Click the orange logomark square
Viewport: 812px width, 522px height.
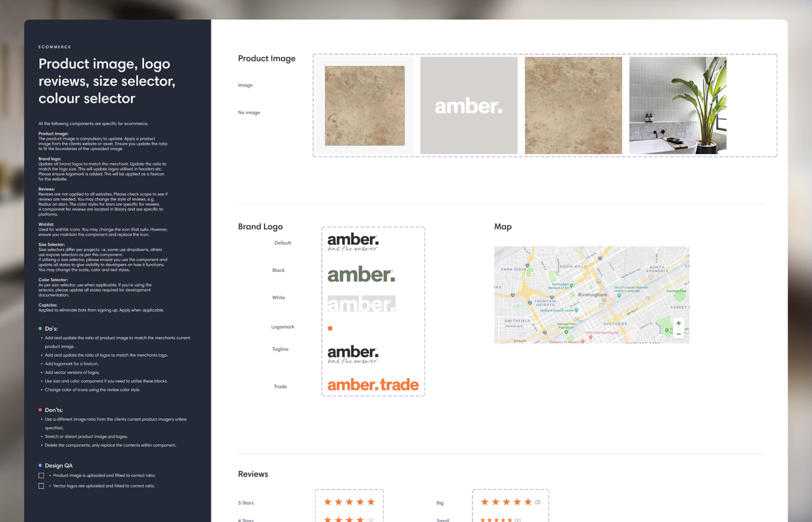330,328
